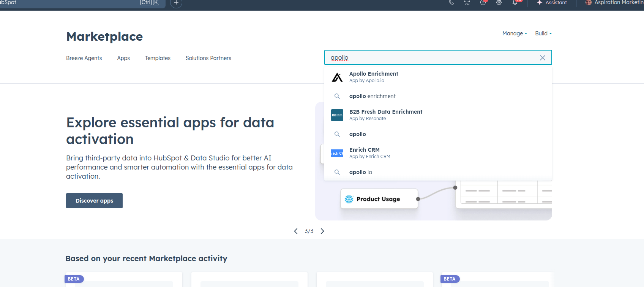This screenshot has height=287, width=644.
Task: Select the Enrich CRM app result
Action: click(438, 153)
